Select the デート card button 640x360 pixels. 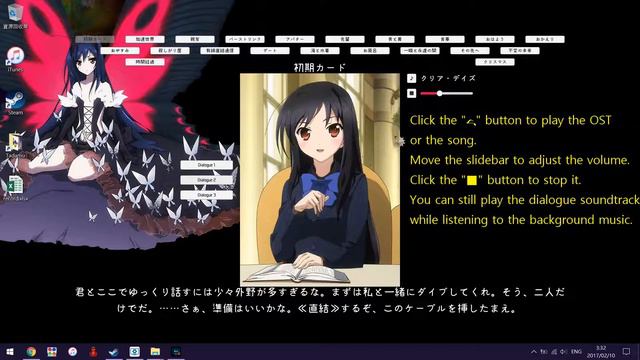(270, 51)
